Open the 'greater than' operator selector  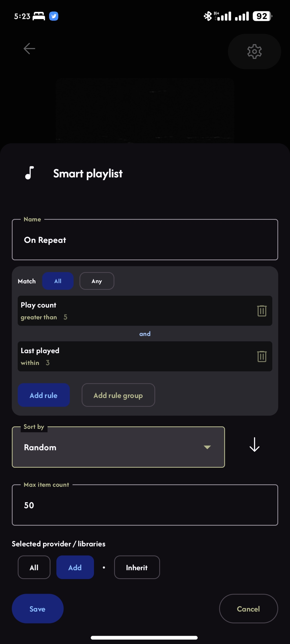pos(39,317)
